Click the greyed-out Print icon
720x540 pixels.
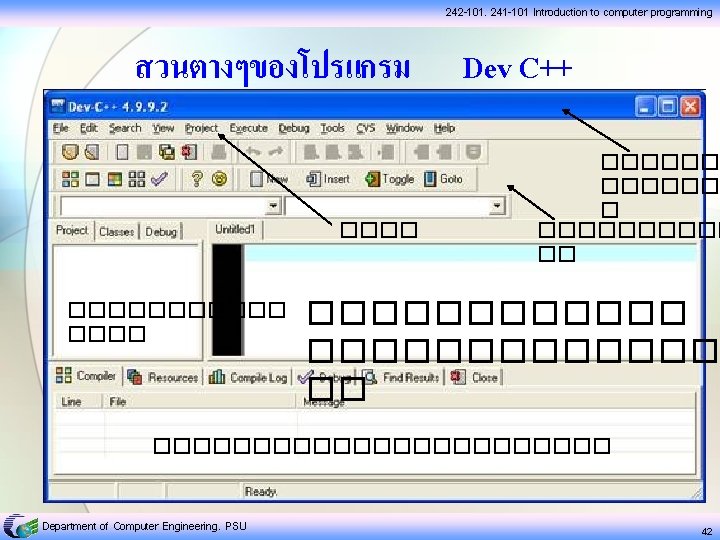point(219,152)
